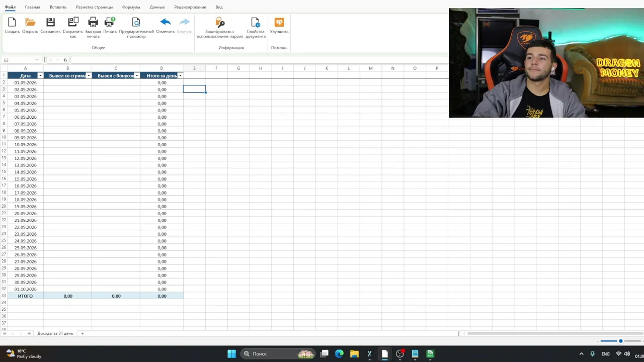The height and width of the screenshot is (362, 644).
Task: Adjust the zoom slider handle
Action: [x=620, y=341]
